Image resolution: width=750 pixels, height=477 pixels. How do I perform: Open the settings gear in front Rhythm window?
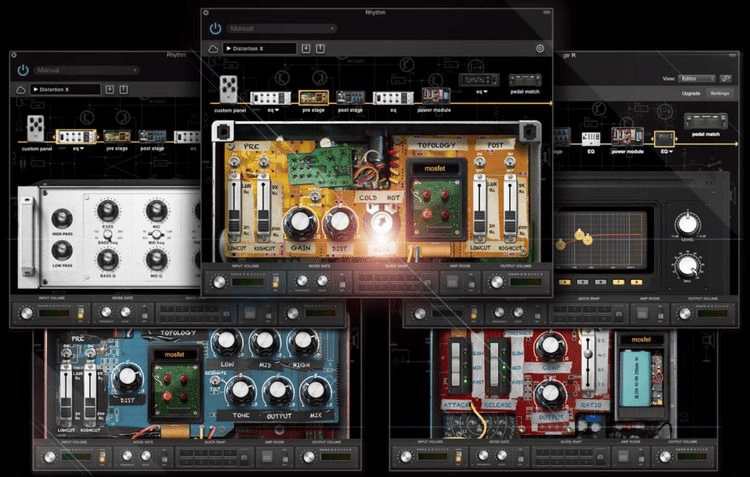(540, 48)
